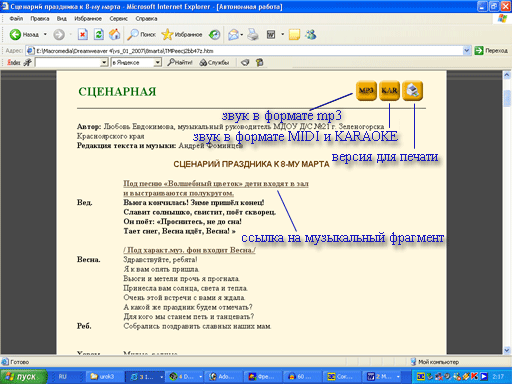Click the Переход (Go) button

[491, 51]
